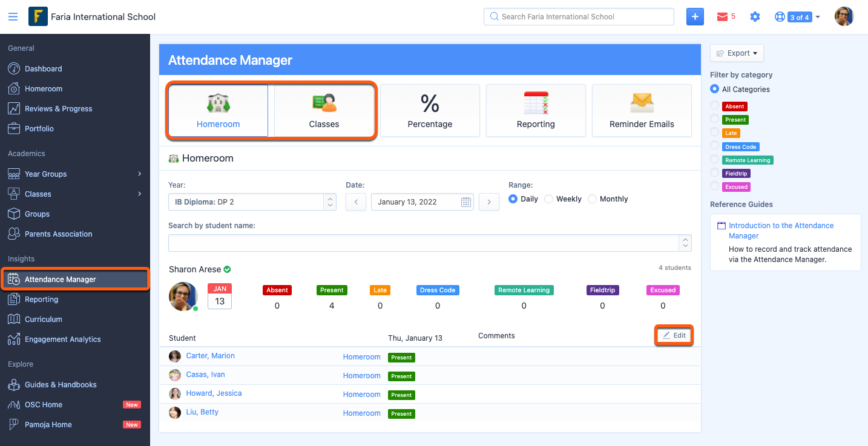Open the Reminder Emails tab
Viewport: 868px width, 446px height.
click(x=642, y=110)
